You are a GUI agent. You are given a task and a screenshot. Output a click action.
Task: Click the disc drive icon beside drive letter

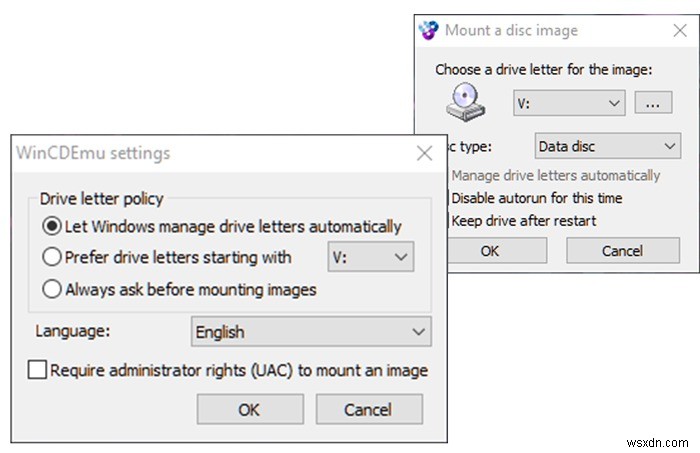(x=468, y=103)
